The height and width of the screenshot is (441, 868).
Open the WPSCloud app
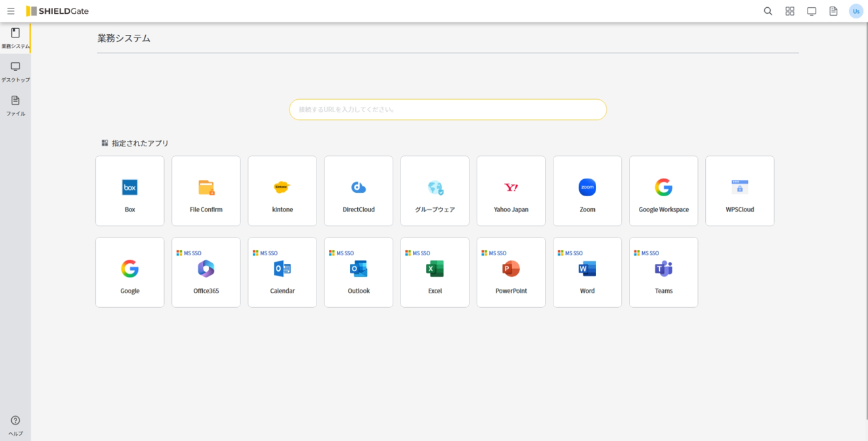740,191
